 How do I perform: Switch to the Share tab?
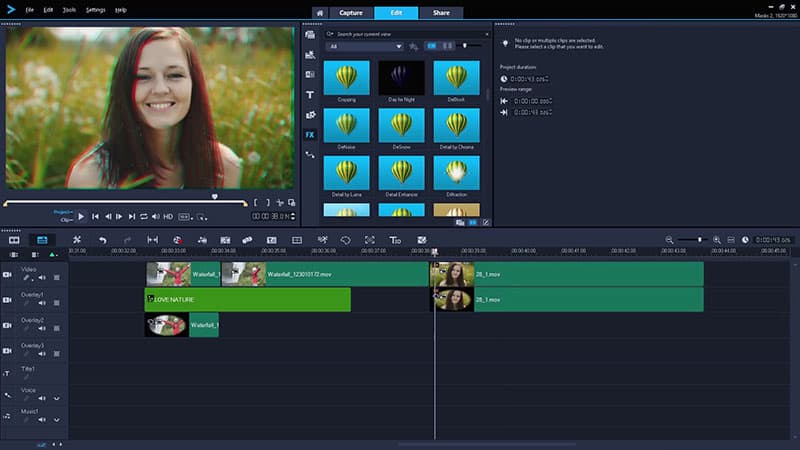(441, 13)
